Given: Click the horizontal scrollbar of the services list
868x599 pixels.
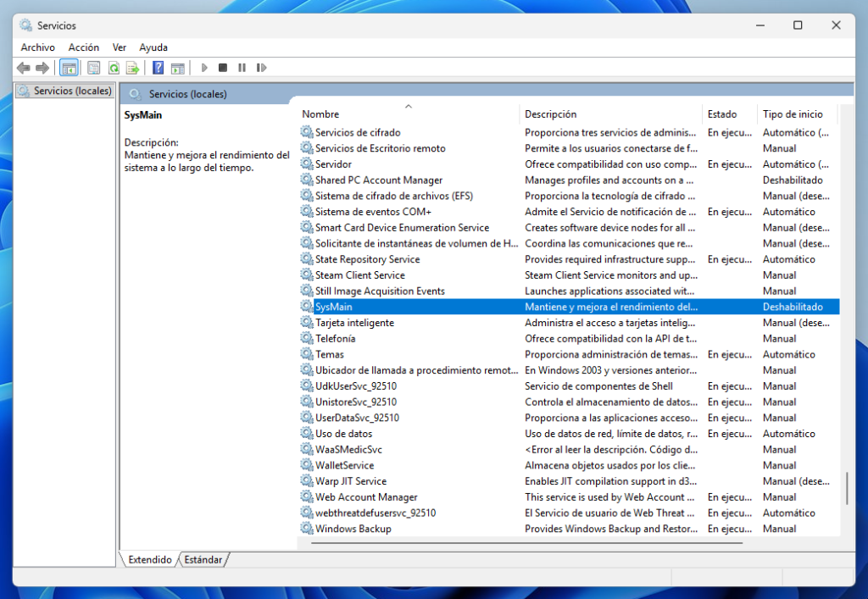Looking at the screenshot, I should pyautogui.click(x=526, y=543).
